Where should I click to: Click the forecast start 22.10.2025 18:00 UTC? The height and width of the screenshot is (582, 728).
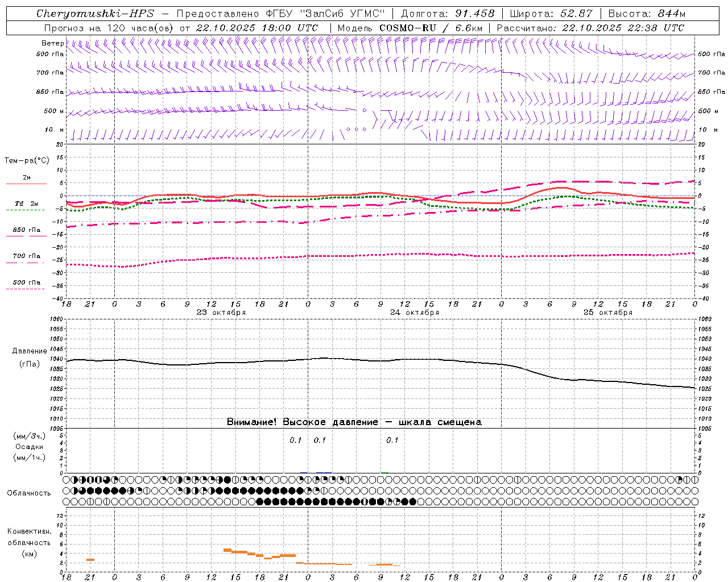pos(257,28)
